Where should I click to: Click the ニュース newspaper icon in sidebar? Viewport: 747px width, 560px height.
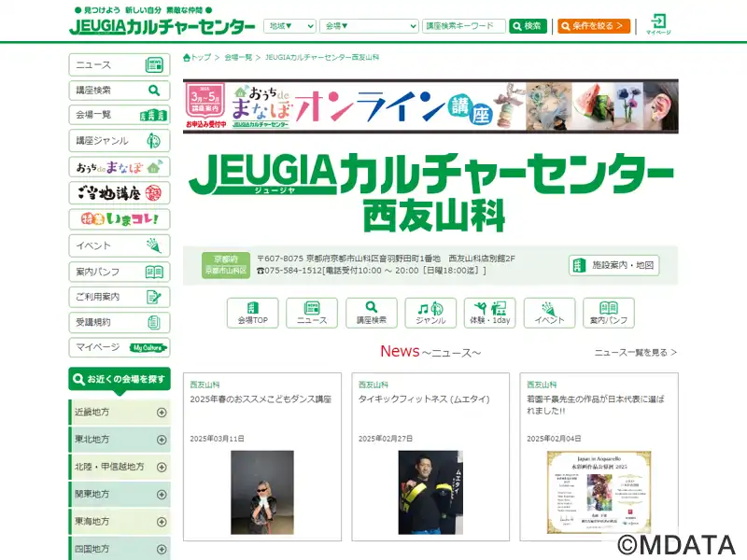coord(154,64)
